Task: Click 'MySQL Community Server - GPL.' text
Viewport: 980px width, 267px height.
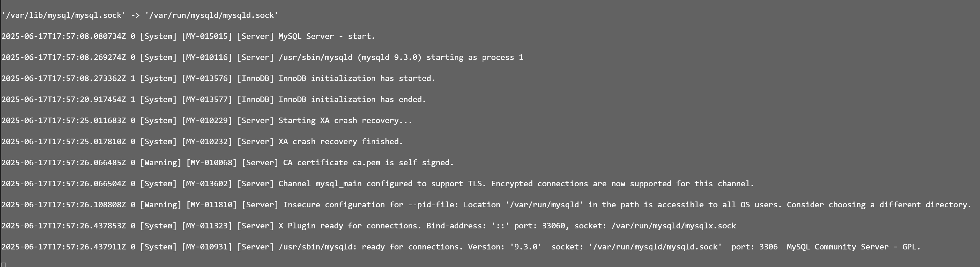Action: [x=854, y=247]
